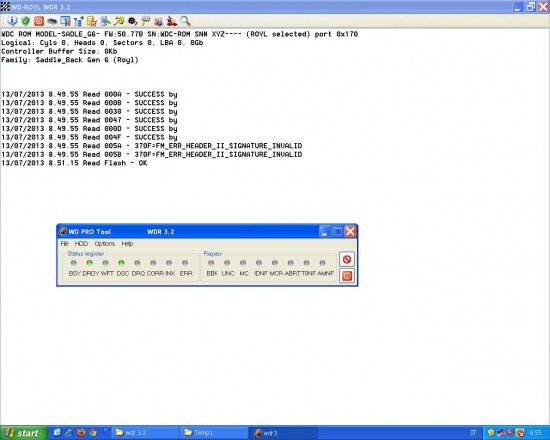Click the orange power button in the WD PRO Tool window
Viewport: 550px width, 440px height.
[347, 276]
